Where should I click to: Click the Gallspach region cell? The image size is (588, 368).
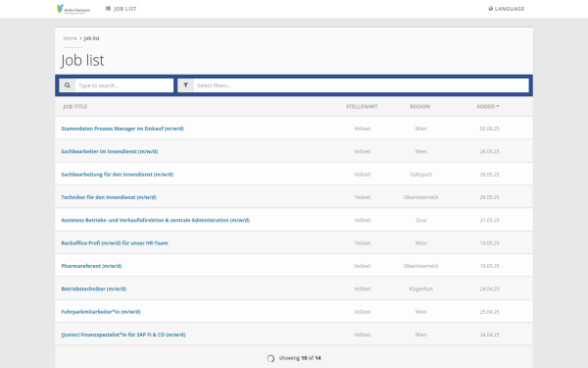pyautogui.click(x=421, y=175)
